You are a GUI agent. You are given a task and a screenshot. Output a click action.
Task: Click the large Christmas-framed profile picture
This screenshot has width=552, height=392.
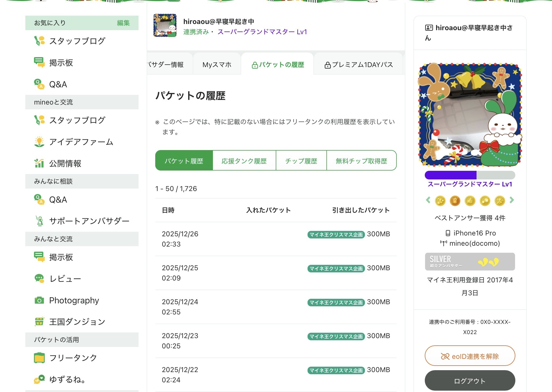(470, 115)
